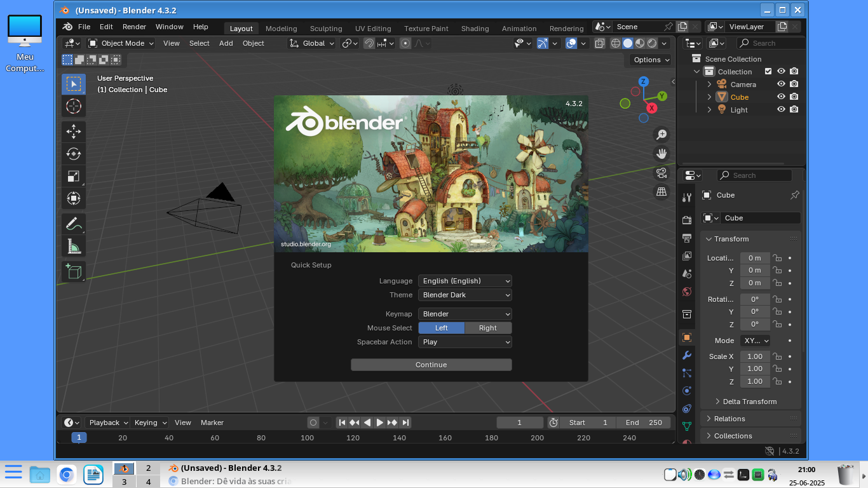Disable Cube in renders via camera icon
The image size is (868, 488).
(794, 97)
